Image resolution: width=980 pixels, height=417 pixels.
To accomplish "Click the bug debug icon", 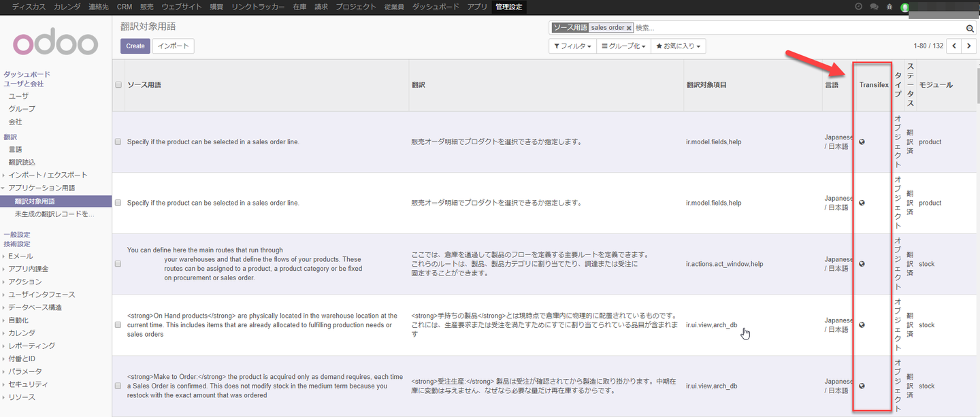I will pos(889,7).
